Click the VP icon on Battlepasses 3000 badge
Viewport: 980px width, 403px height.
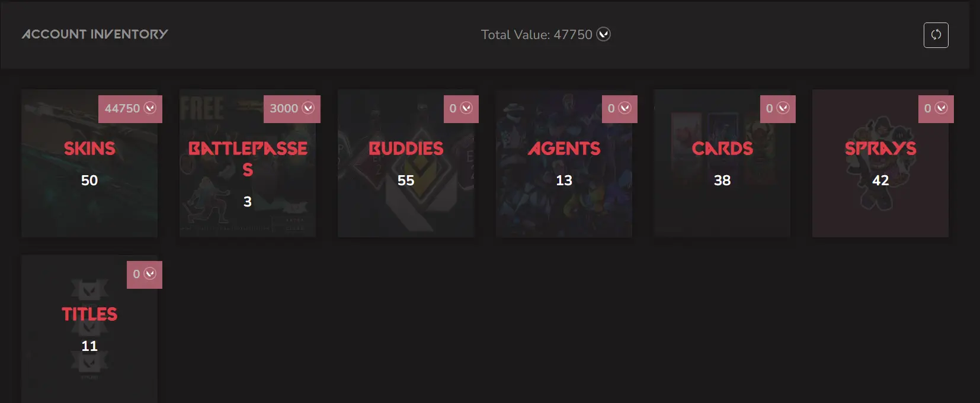(x=308, y=108)
